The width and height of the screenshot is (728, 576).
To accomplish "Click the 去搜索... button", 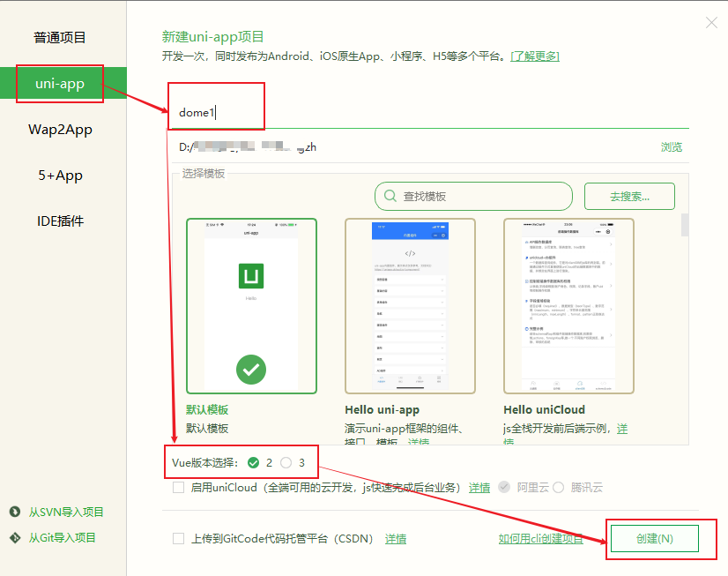I will tap(629, 196).
